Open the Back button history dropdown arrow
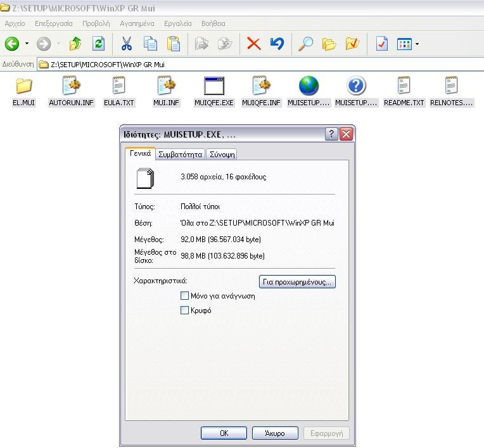Image resolution: width=484 pixels, height=448 pixels. coord(27,44)
